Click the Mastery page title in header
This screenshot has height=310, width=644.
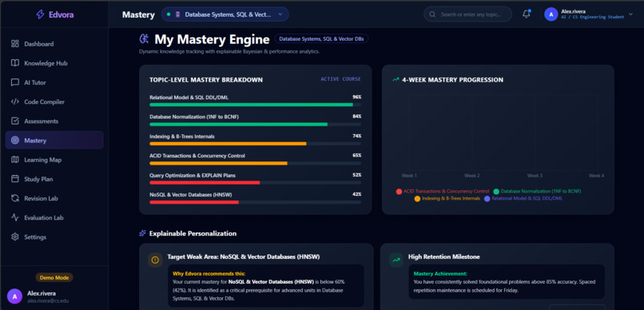tap(138, 15)
